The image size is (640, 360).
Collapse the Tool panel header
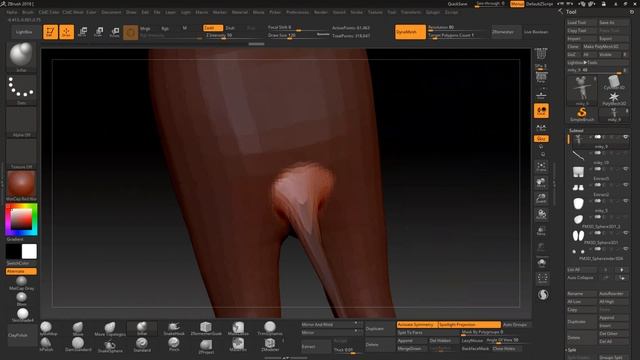coord(571,12)
